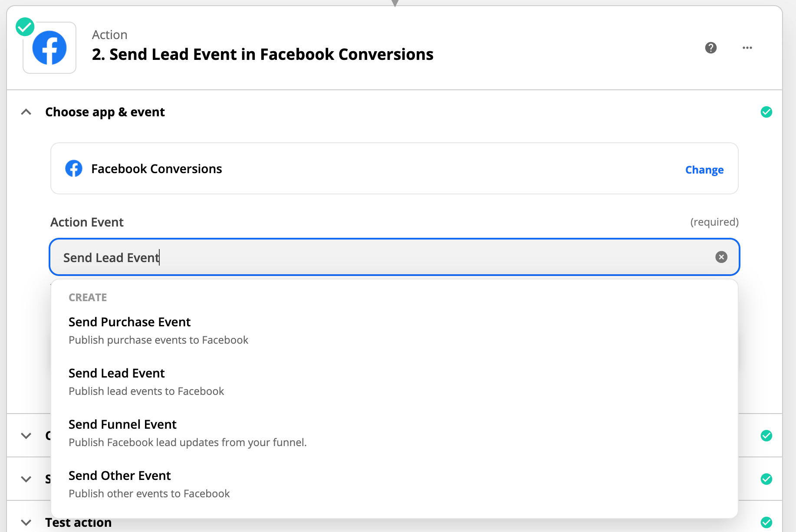
Task: Clear the Action Event field
Action: click(x=721, y=257)
